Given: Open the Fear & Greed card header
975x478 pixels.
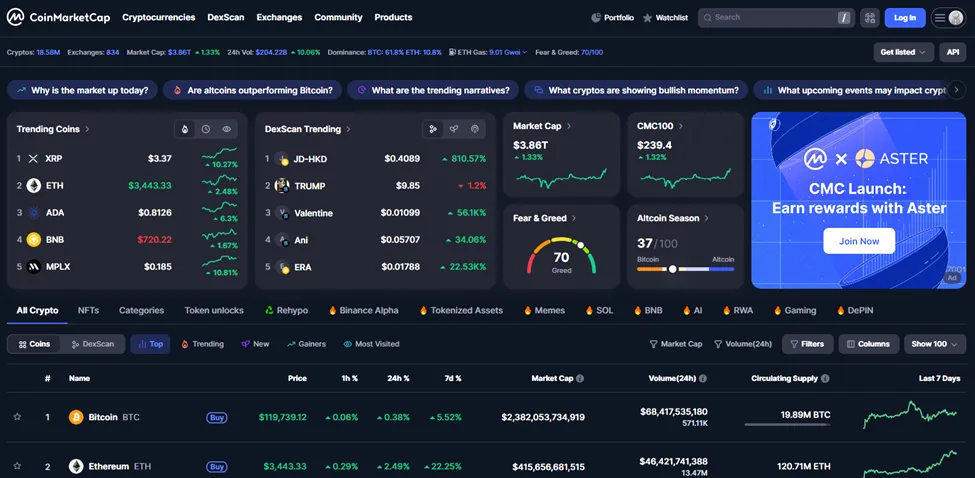Looking at the screenshot, I should 545,218.
